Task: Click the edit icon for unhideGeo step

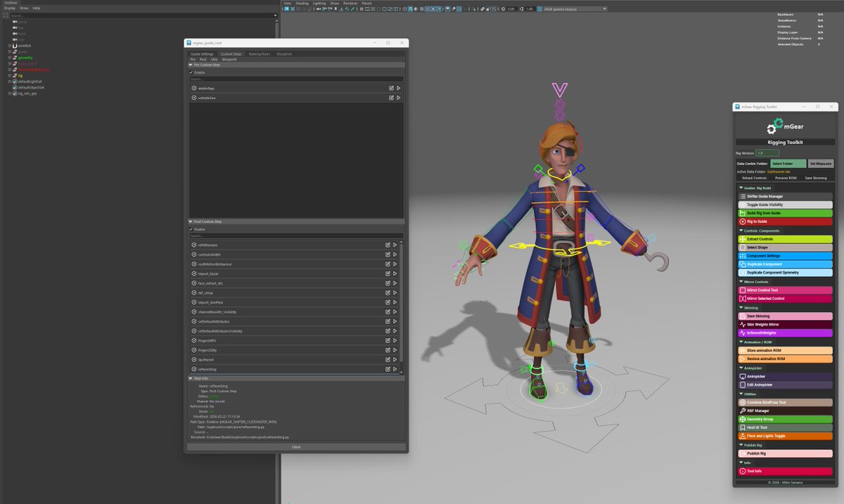Action: (391, 98)
